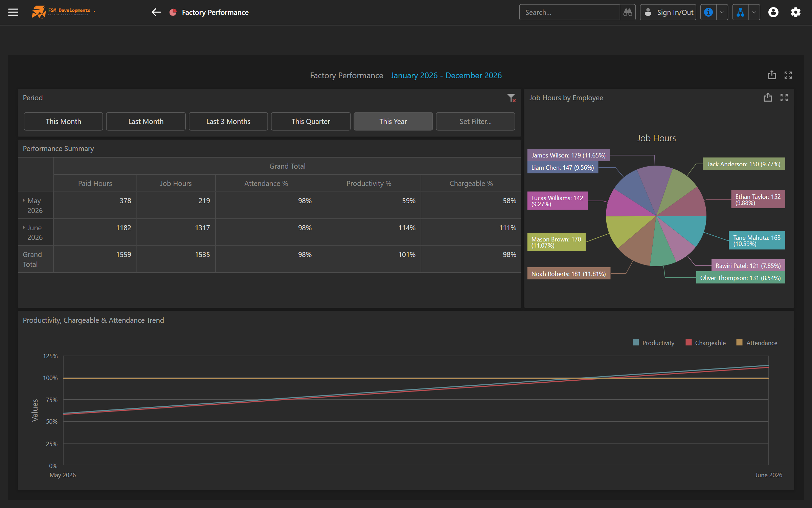Maximize the Job Hours by Employee panel
This screenshot has height=508, width=812.
click(x=784, y=98)
